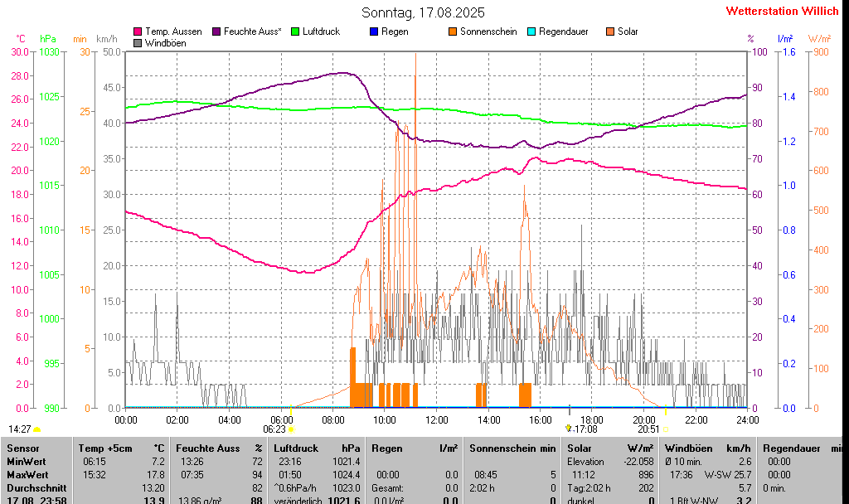Click the Sonnenschein min table header
Viewport: 849px width, 504px height.
[x=512, y=448]
